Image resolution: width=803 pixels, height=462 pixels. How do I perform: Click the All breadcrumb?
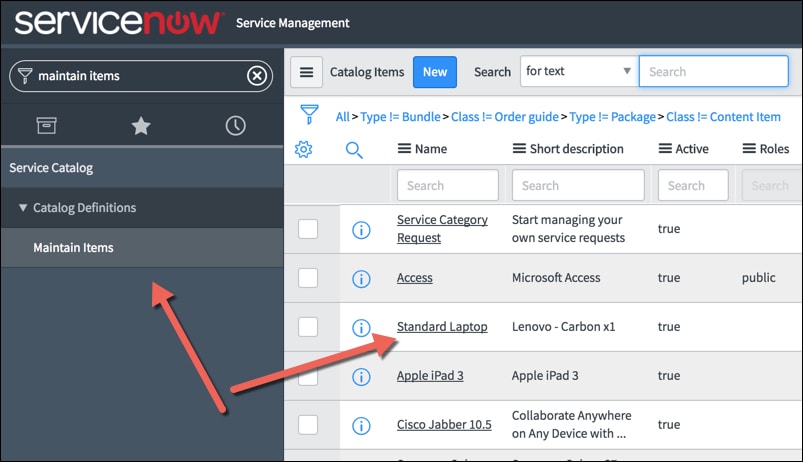[x=343, y=117]
